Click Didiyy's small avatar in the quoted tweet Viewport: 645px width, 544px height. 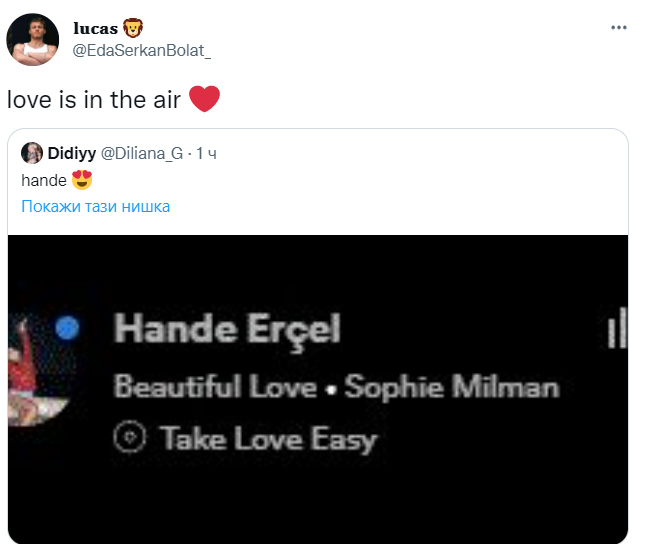click(x=31, y=153)
